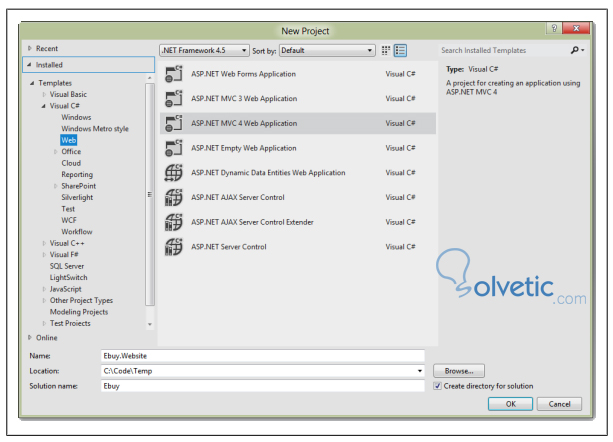Close the New Project dialog

576,28
